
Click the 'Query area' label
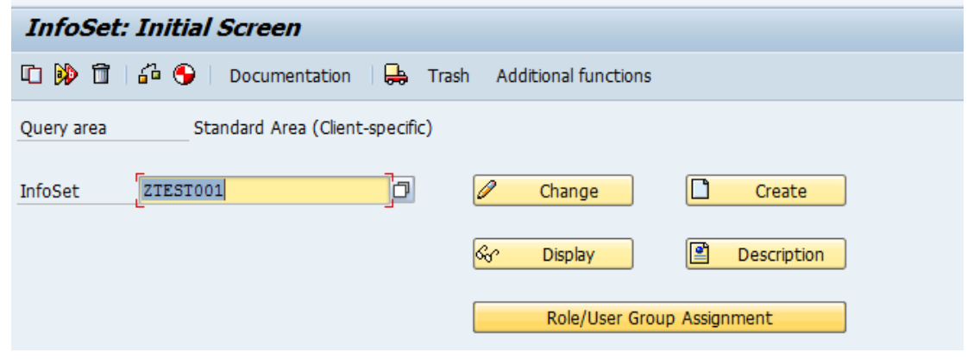coord(63,129)
